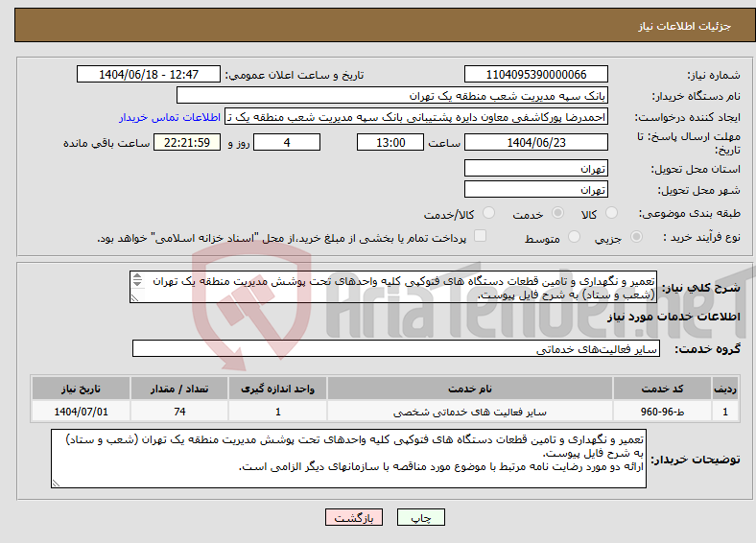Click the استان محل تحویل field تهران
The image size is (756, 543).
535,168
